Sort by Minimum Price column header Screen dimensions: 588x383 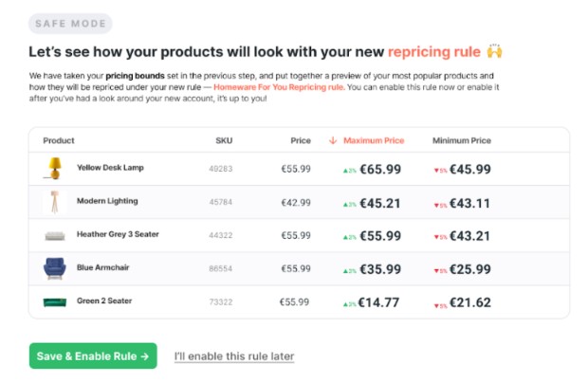click(462, 140)
